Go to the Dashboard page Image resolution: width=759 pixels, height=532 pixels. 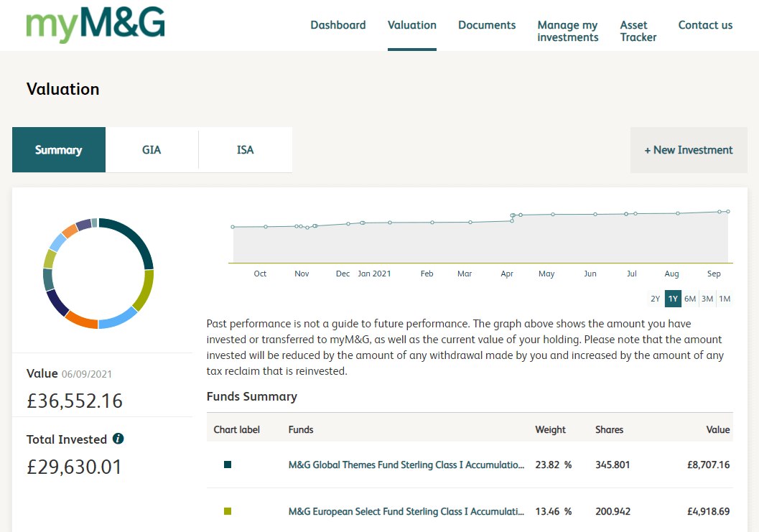tap(338, 25)
